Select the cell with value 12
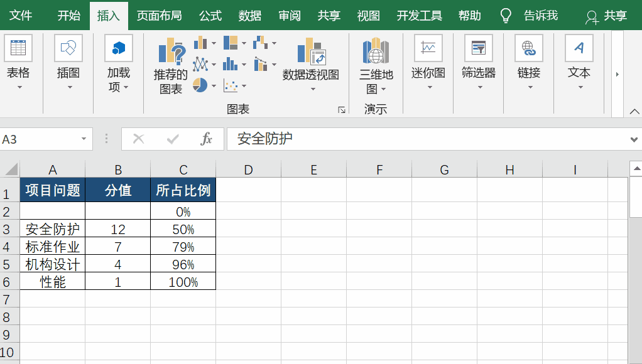 (118, 229)
